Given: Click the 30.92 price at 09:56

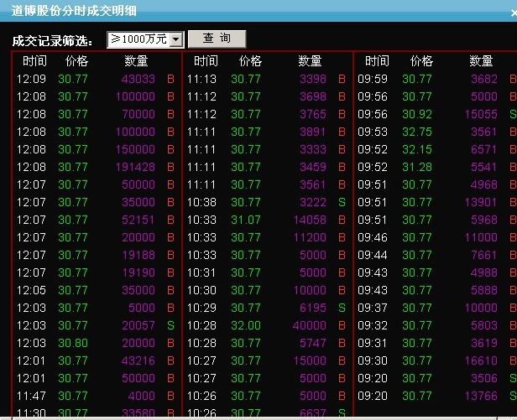Looking at the screenshot, I should point(417,114).
